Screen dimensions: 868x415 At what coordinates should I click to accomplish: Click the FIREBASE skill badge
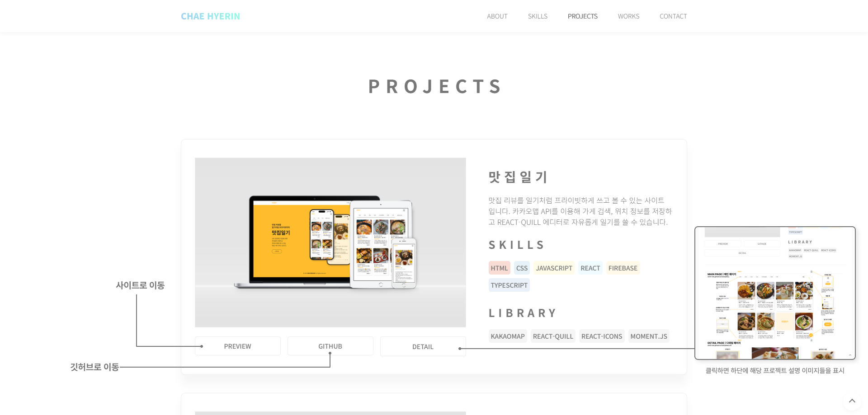[x=623, y=268]
